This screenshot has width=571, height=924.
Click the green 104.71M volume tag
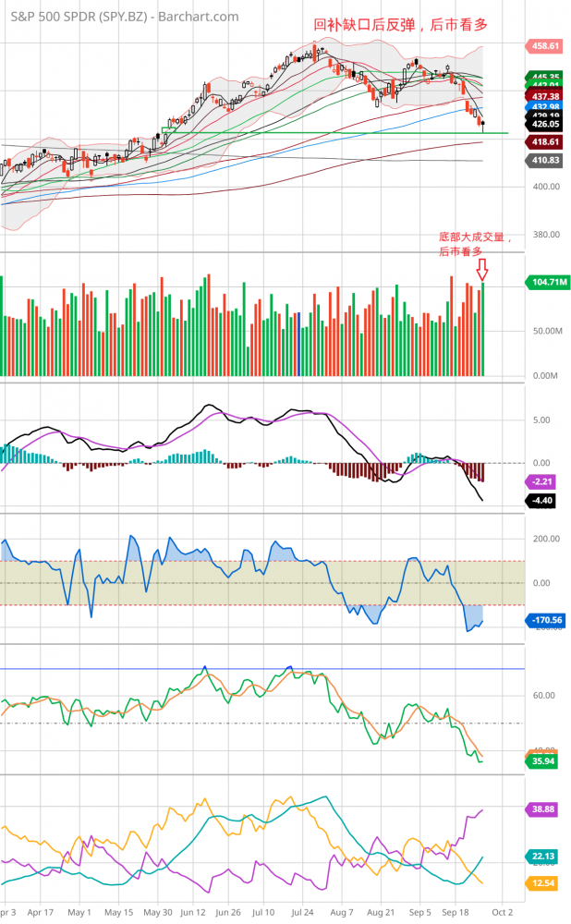[x=544, y=282]
